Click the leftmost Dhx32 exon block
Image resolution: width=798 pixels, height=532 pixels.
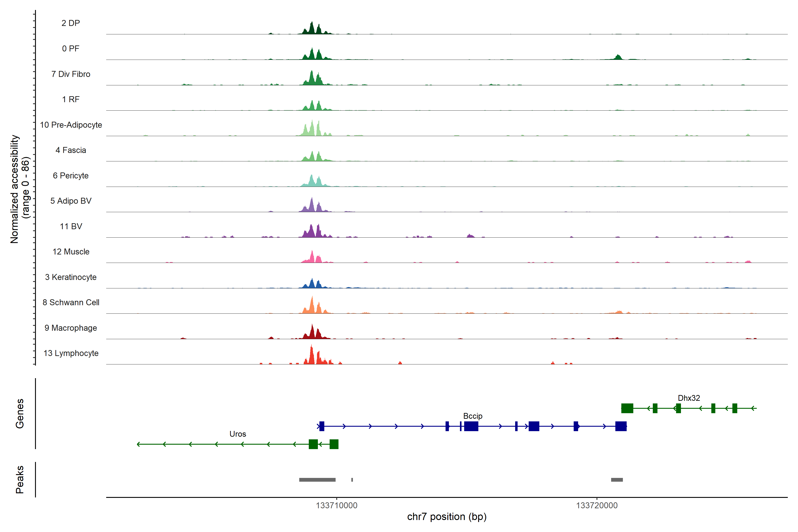(x=627, y=408)
